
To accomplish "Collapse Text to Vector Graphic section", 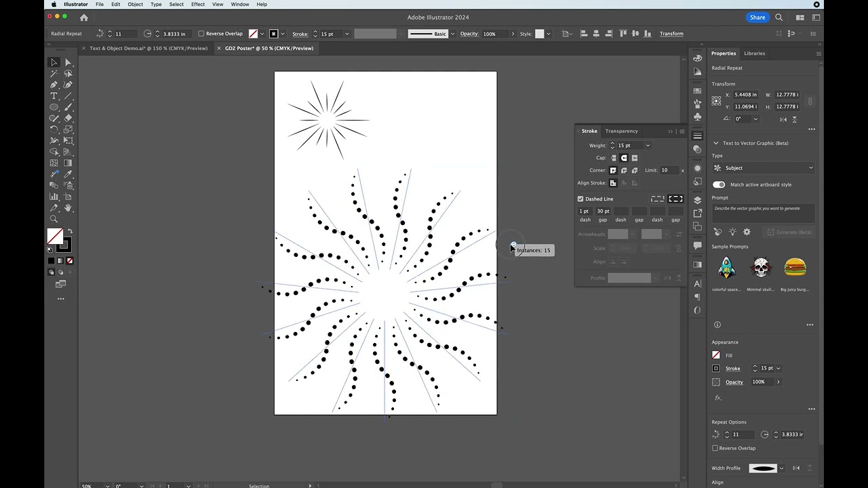I will (x=716, y=143).
